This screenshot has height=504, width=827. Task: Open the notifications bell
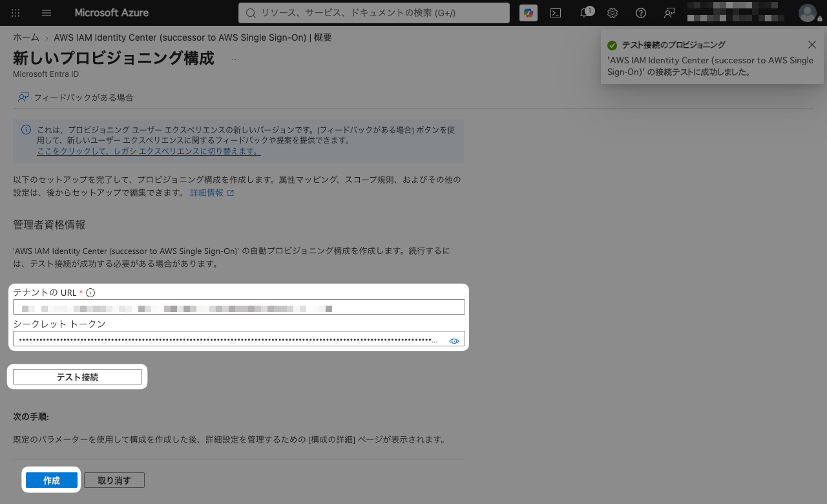pos(585,12)
